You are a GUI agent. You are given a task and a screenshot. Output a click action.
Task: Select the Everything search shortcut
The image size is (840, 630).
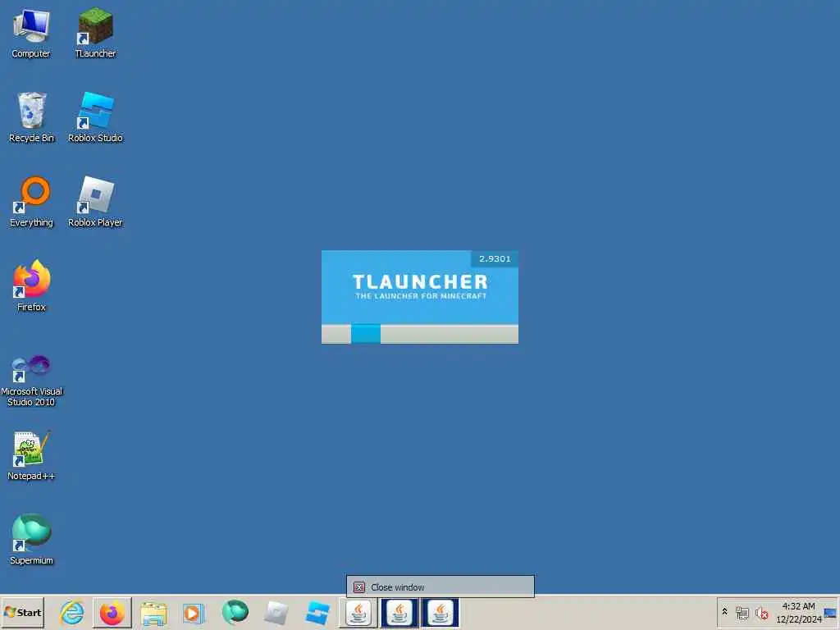(31, 202)
